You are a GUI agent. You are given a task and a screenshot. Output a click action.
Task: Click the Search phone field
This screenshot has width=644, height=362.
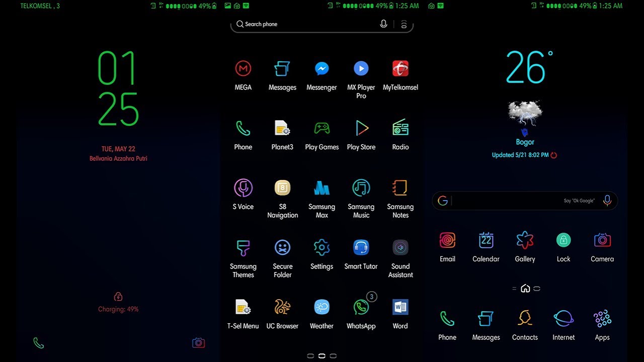(322, 24)
